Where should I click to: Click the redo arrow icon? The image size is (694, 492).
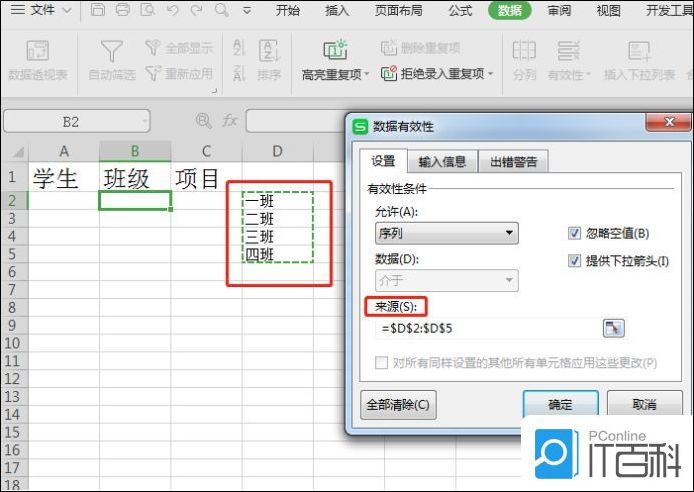197,10
